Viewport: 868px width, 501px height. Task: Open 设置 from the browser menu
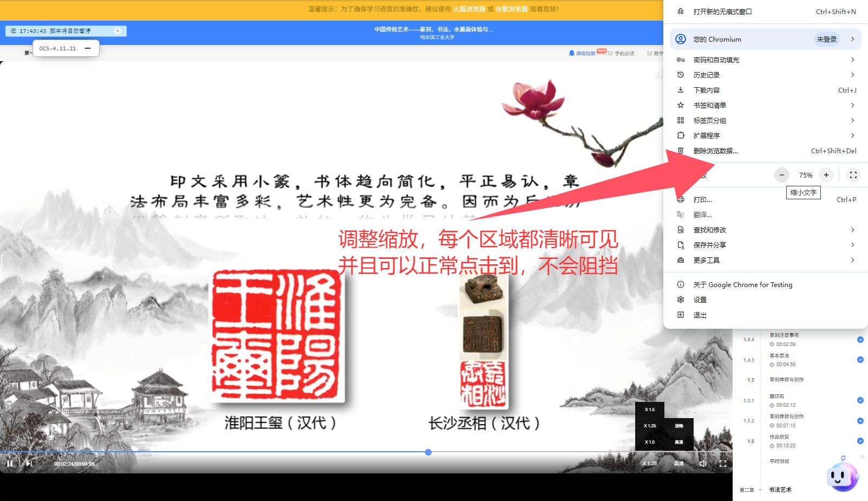coord(700,300)
